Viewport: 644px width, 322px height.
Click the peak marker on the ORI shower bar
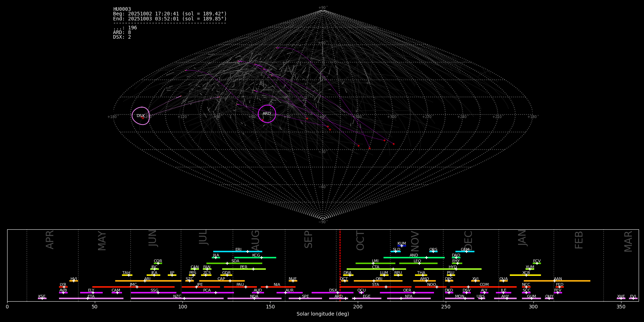[374, 281]
